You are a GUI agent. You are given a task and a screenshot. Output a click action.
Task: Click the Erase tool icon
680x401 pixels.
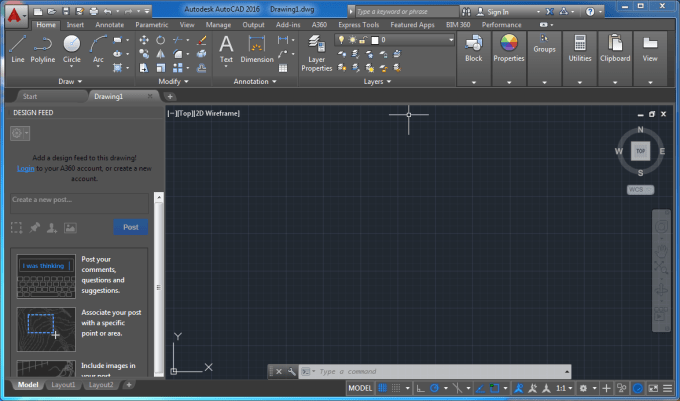pos(202,40)
